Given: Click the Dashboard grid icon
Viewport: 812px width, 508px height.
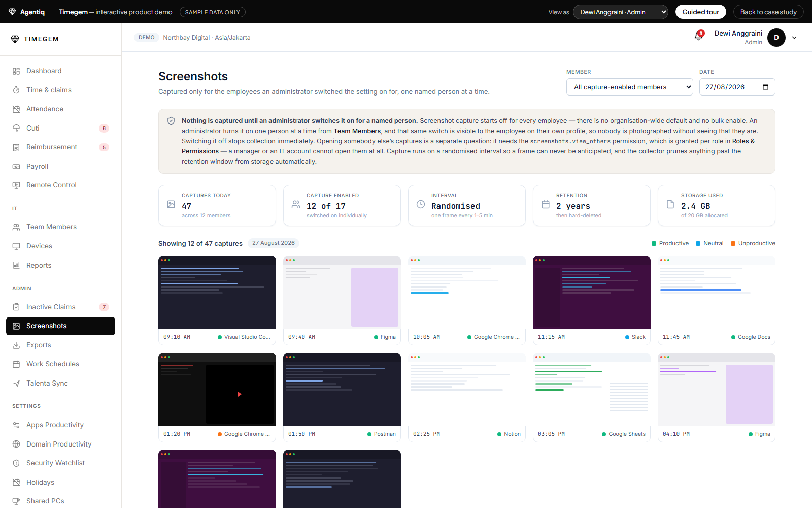Looking at the screenshot, I should pos(16,71).
